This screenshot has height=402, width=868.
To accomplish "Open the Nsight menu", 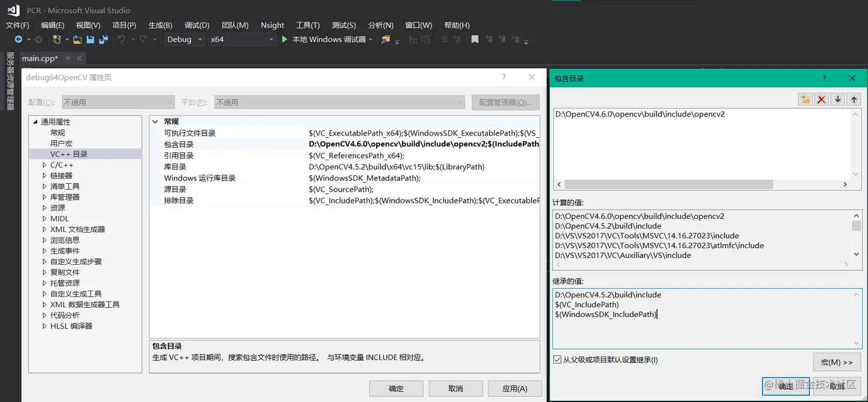I will [x=272, y=25].
